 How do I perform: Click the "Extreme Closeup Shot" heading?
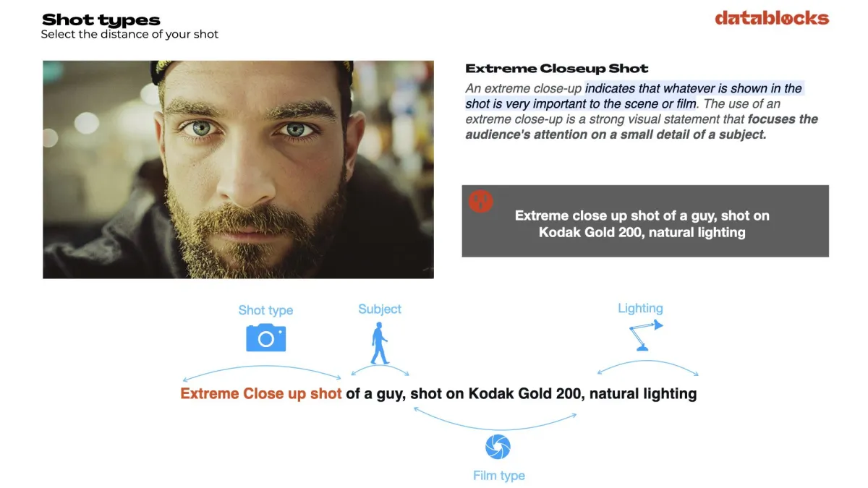tap(557, 69)
